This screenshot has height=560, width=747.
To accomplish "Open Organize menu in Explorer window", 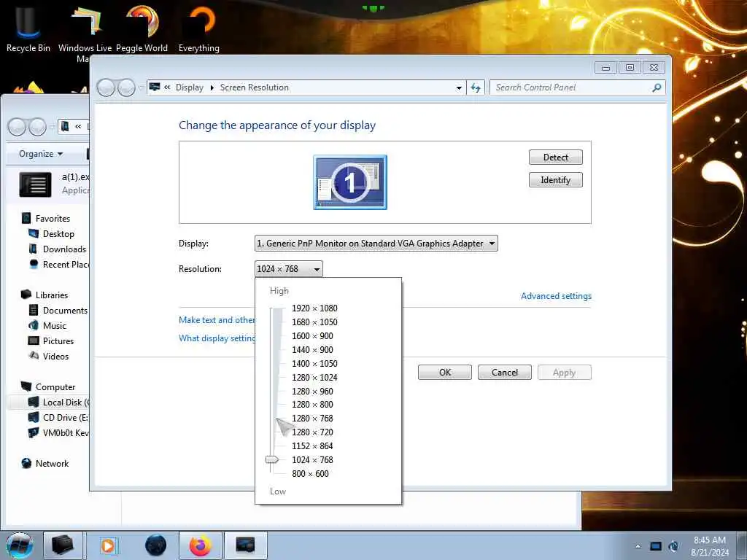I will coord(41,154).
